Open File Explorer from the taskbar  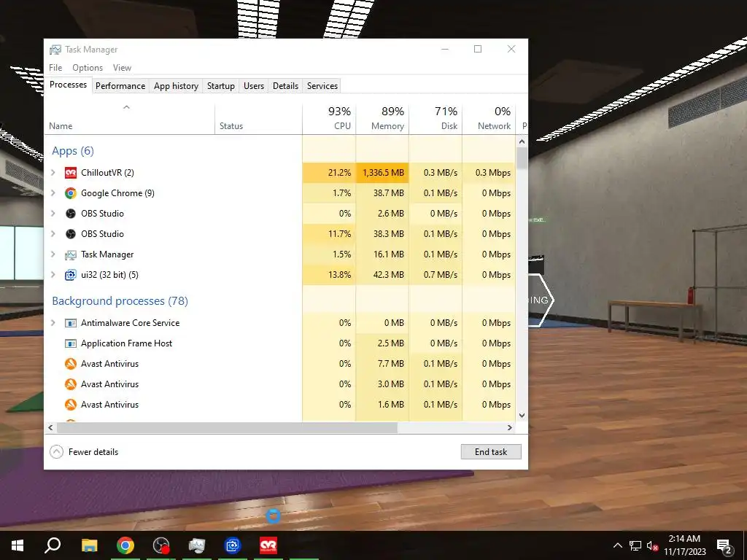(x=89, y=545)
